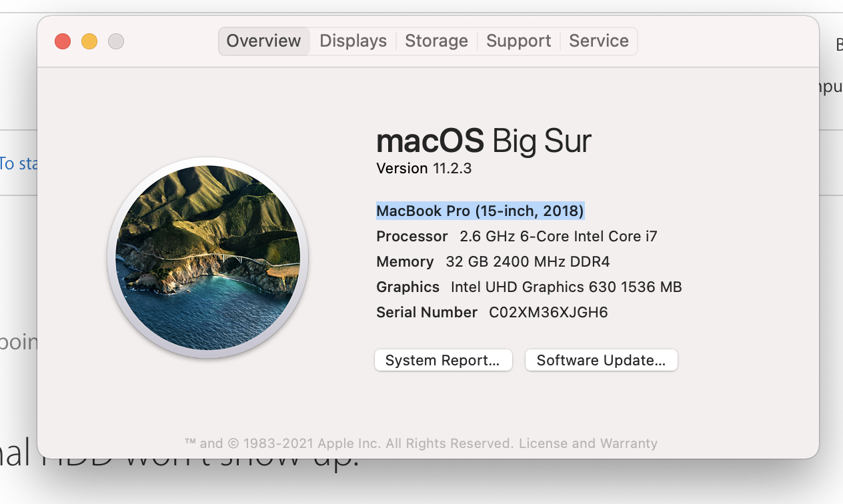Click the highlighted MacBook Pro model text
Image resolution: width=843 pixels, height=504 pixels.
480,211
